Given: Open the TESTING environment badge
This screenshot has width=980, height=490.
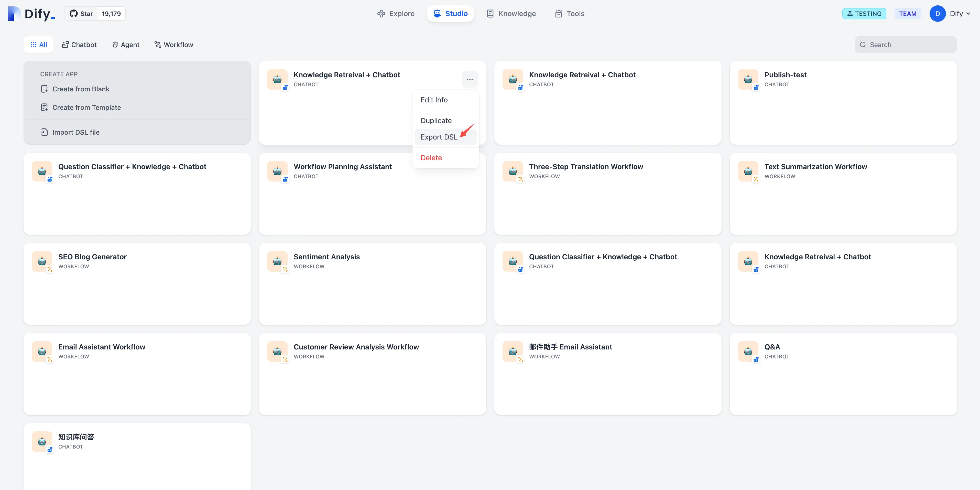Looking at the screenshot, I should [864, 14].
